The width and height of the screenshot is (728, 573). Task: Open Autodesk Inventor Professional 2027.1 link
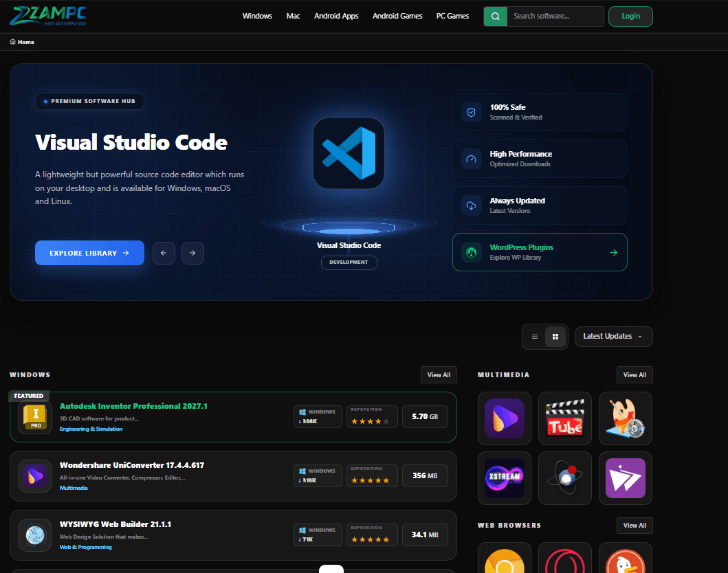click(x=134, y=406)
